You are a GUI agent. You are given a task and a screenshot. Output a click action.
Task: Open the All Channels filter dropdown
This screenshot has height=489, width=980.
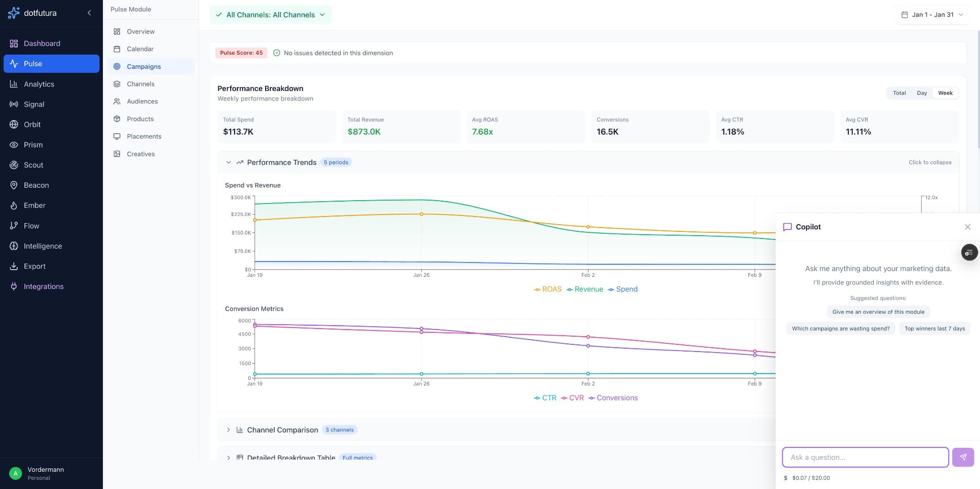point(270,14)
